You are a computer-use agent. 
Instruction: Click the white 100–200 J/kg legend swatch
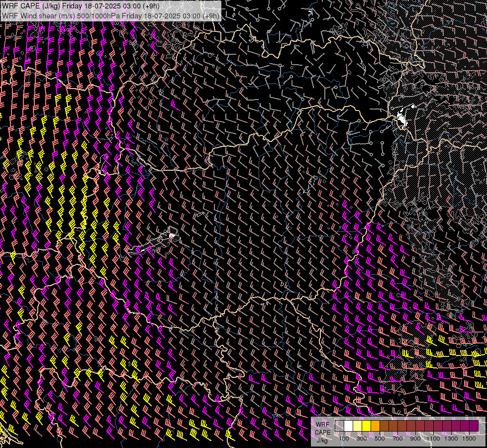point(349,426)
